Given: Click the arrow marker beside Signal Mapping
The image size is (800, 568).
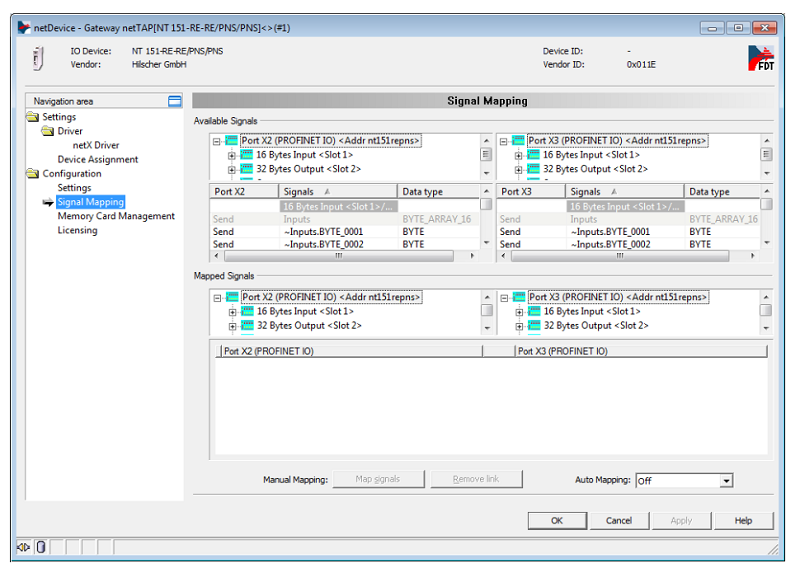Looking at the screenshot, I should tap(48, 203).
